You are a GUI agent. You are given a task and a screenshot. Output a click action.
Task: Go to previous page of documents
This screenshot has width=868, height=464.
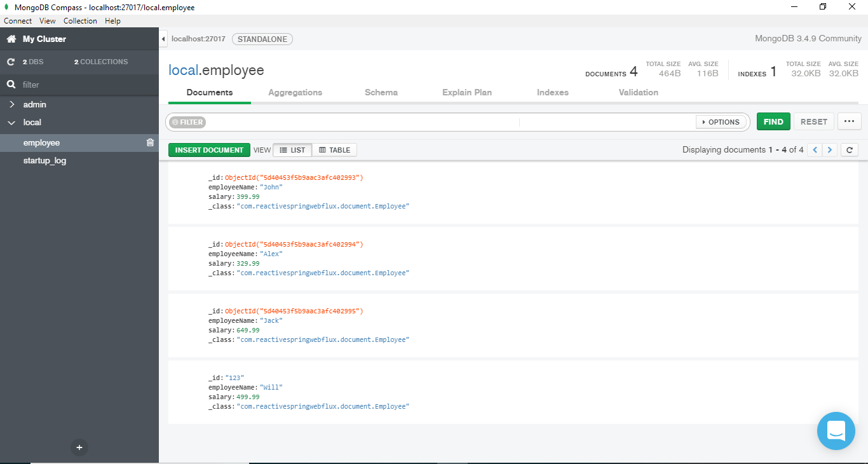(x=815, y=149)
